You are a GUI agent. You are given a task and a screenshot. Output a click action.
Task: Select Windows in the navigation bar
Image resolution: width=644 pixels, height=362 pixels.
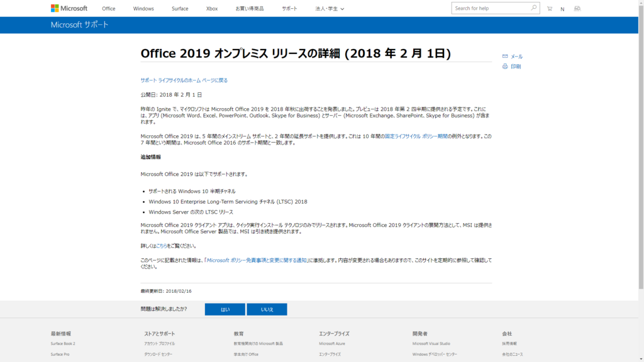click(143, 9)
